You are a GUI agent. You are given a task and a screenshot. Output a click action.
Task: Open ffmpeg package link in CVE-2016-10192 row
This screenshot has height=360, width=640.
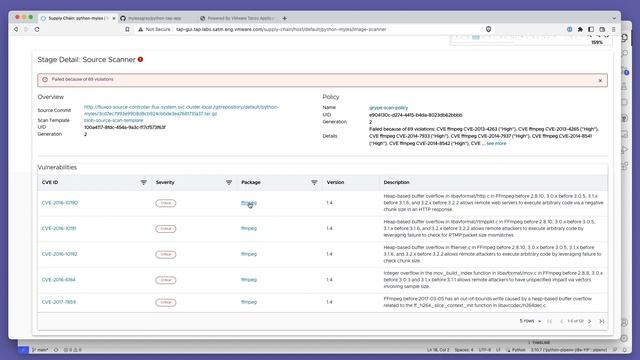pyautogui.click(x=249, y=254)
